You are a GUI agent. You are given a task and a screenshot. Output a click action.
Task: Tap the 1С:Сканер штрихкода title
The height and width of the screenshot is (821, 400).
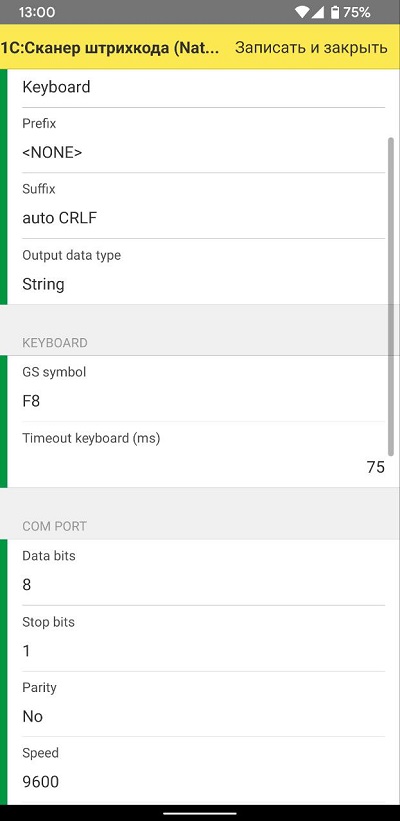tap(110, 48)
